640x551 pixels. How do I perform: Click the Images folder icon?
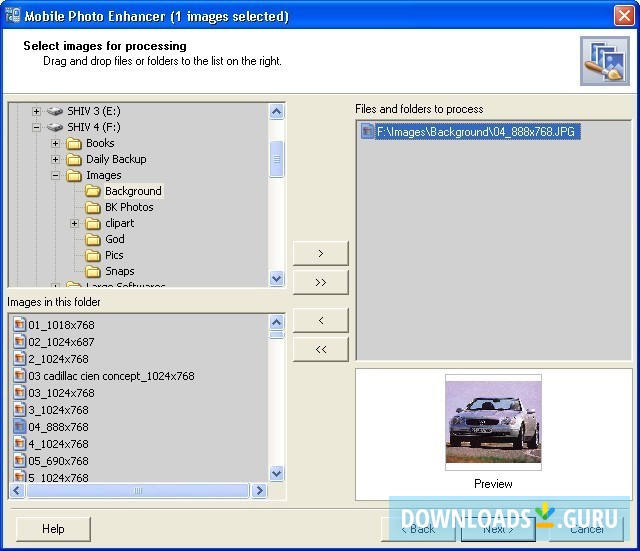[x=74, y=176]
